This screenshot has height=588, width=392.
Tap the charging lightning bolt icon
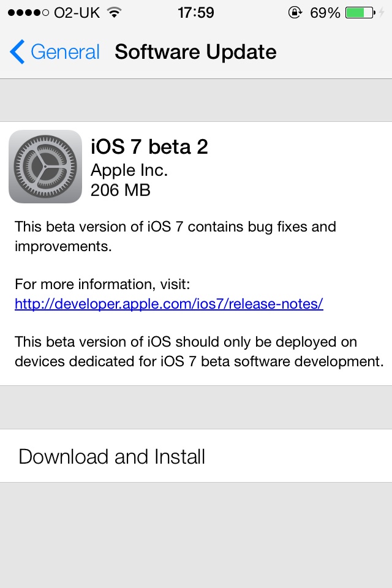(x=382, y=12)
